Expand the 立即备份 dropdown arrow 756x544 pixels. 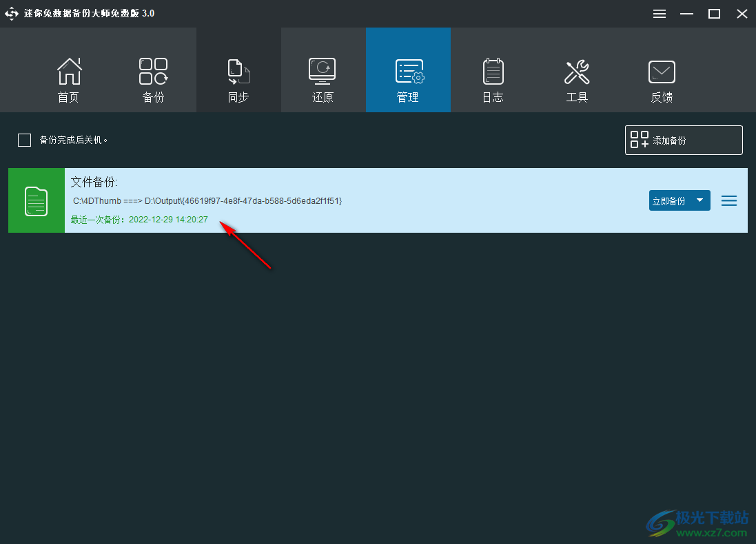700,200
